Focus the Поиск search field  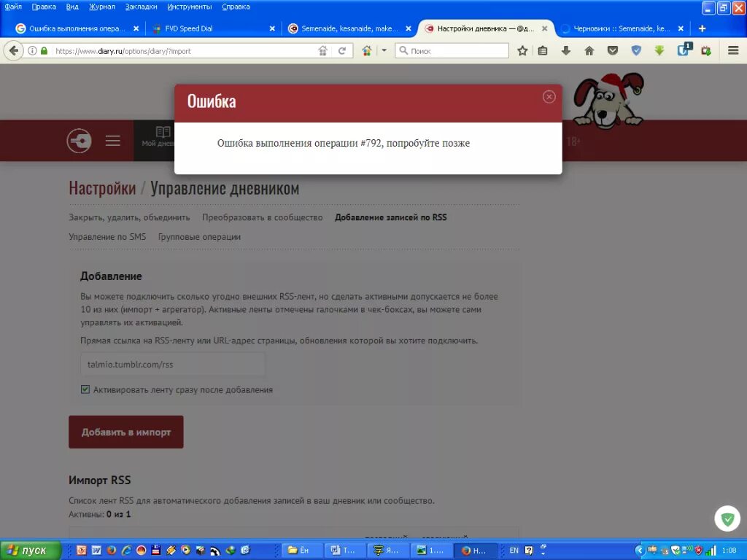click(x=452, y=50)
